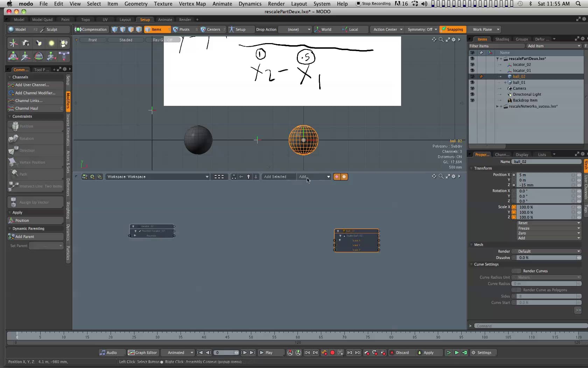Image resolution: width=588 pixels, height=368 pixels.
Task: Click the Add Parent button
Action: pos(35,237)
